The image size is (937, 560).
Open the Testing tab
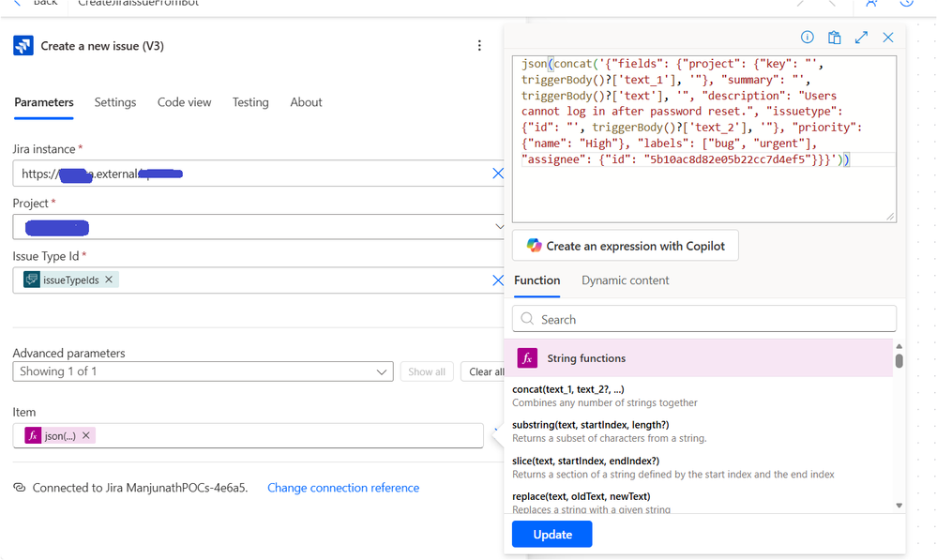pos(250,102)
